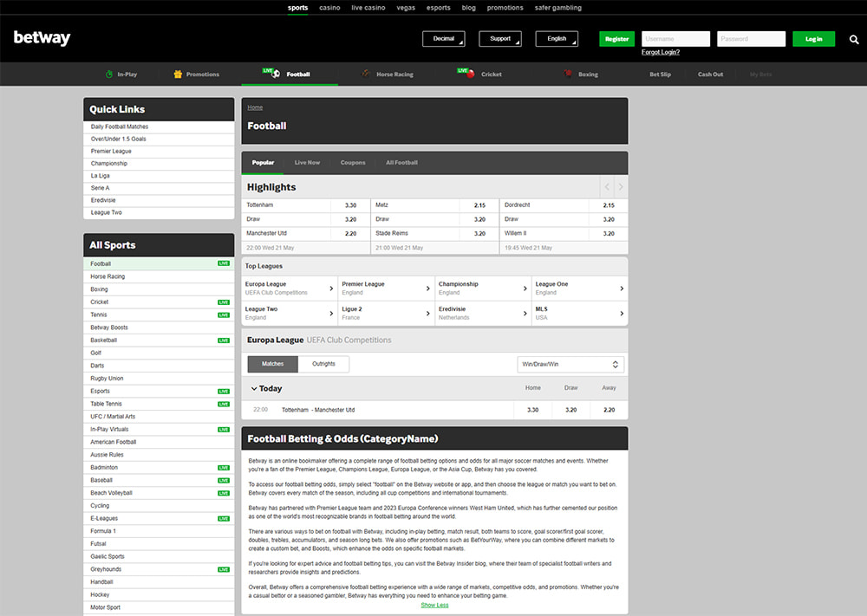The width and height of the screenshot is (867, 616).
Task: Open Premier League chevron in Top Leagues
Action: [x=428, y=289]
